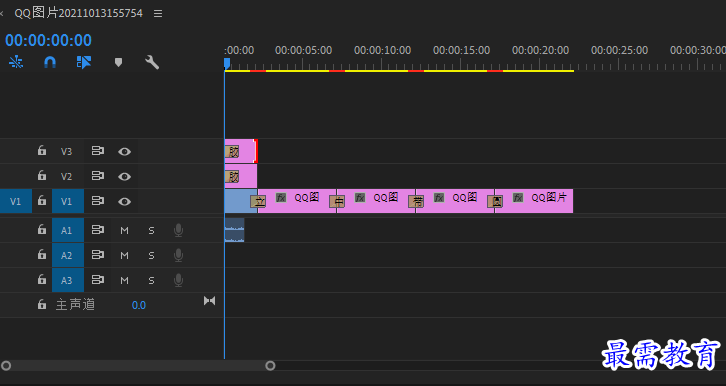Toggle the V1 track target button
Image resolution: width=726 pixels, height=386 pixels.
68,201
